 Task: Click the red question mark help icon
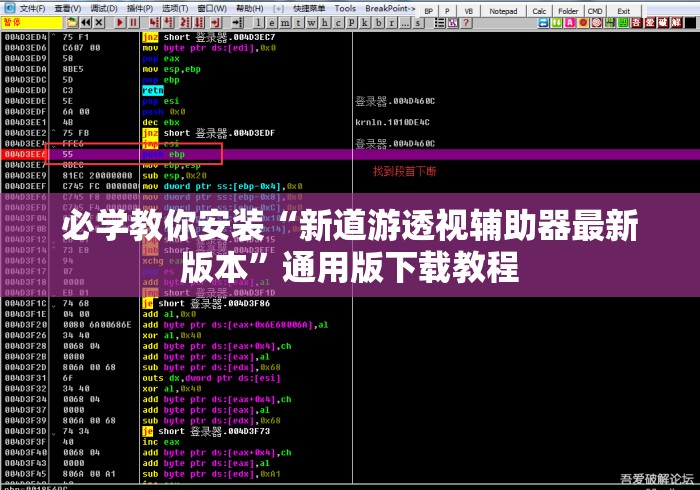point(466,23)
